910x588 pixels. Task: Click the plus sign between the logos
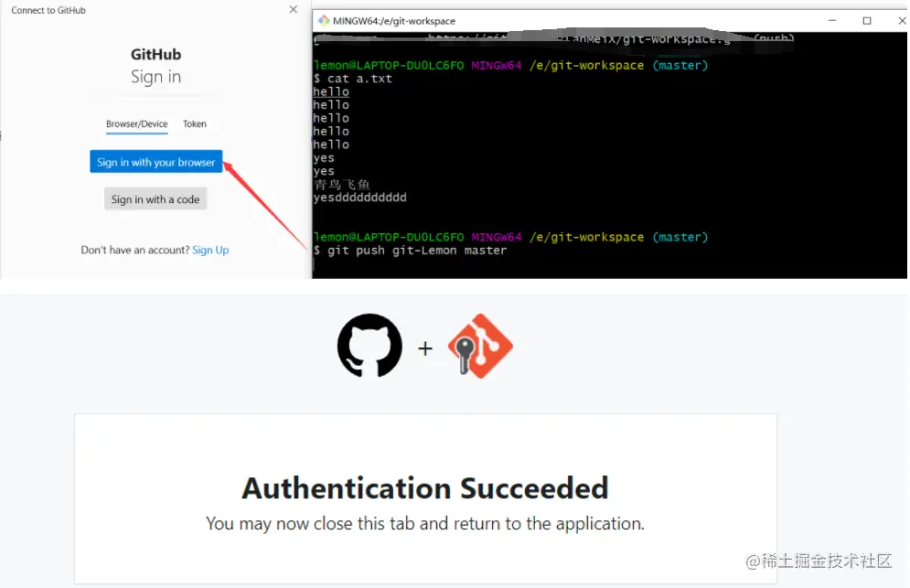(x=425, y=348)
